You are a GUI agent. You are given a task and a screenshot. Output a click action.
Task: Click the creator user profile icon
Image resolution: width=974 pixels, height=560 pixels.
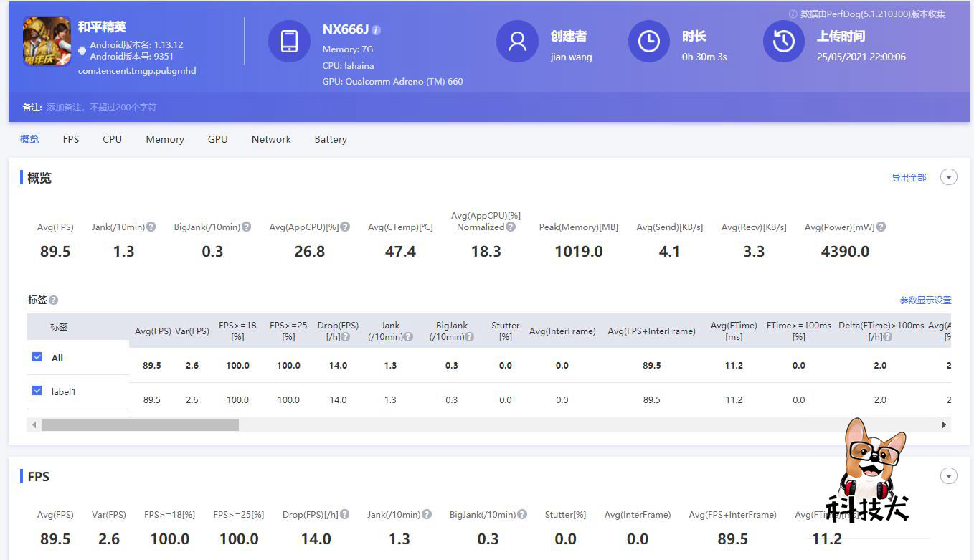click(x=517, y=42)
